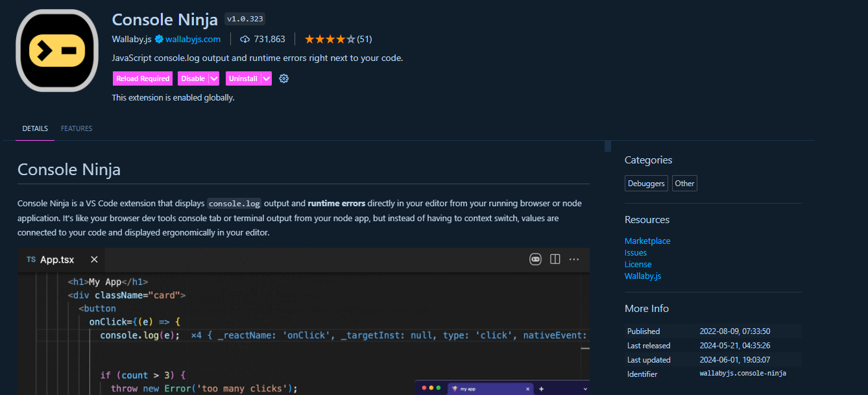This screenshot has width=868, height=395.
Task: Click the verified publisher badge beside Wallaby.js
Action: coord(158,39)
